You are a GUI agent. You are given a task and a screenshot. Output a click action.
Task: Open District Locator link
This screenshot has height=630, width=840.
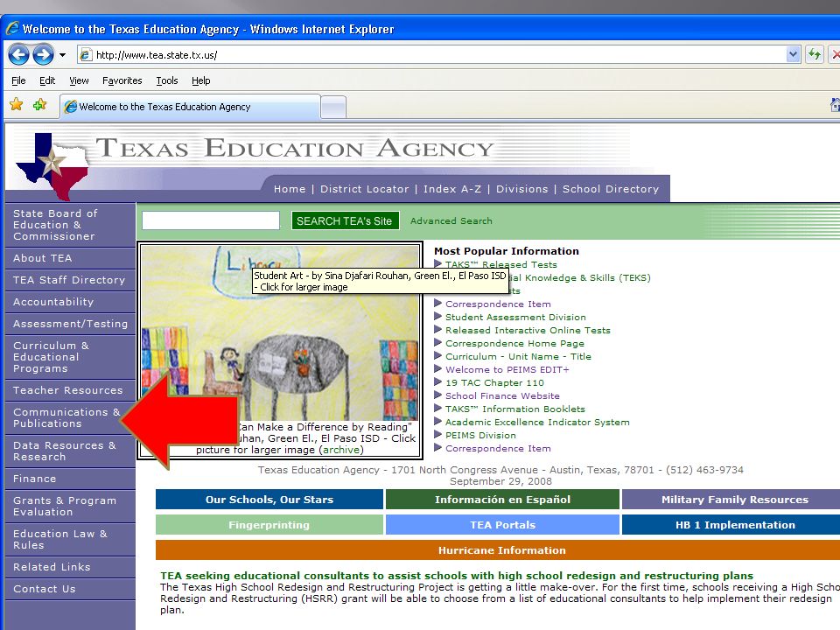[x=364, y=189]
